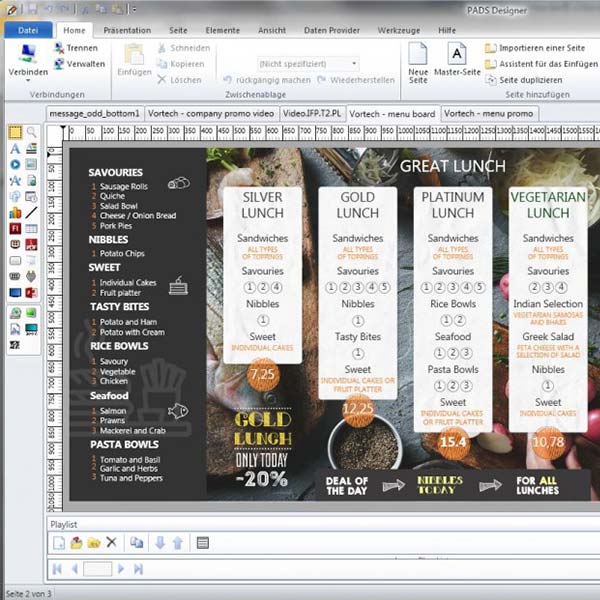600x600 pixels.
Task: Switch to the Seite ribbon tab
Action: pos(178,30)
